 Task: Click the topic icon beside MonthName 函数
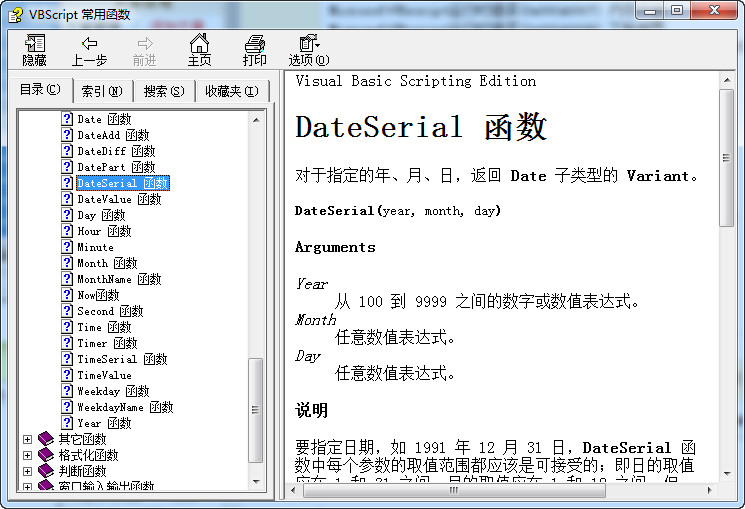[x=67, y=279]
